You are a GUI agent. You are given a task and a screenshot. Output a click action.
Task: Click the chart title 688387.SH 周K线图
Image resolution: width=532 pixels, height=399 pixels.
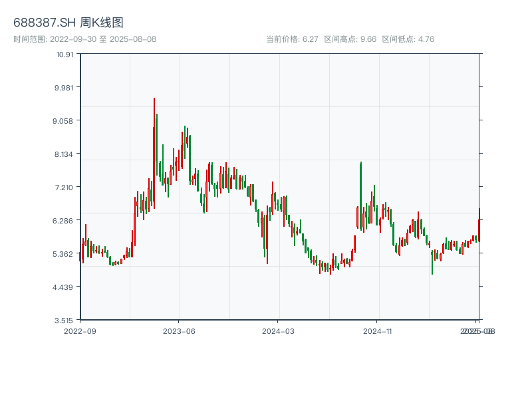[68, 23]
